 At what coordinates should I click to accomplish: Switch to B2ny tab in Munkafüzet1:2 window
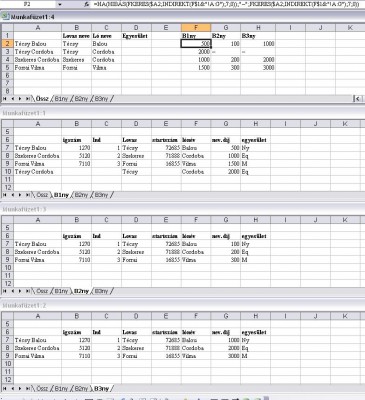(x=81, y=388)
